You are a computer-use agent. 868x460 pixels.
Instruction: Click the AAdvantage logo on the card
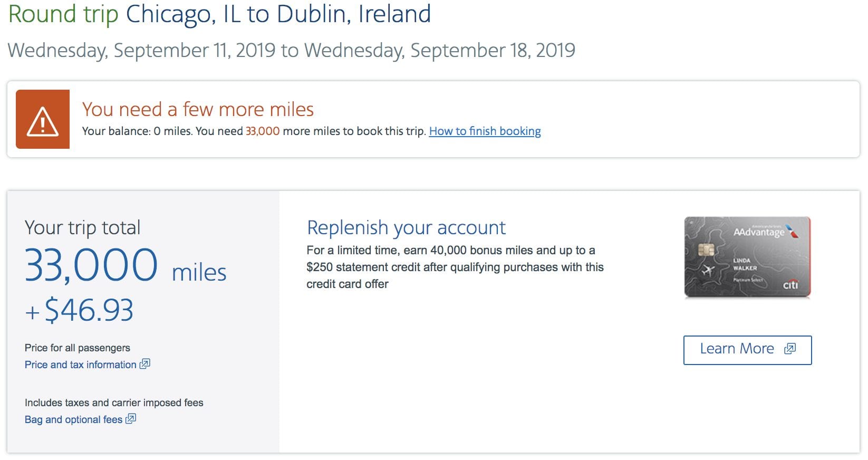click(x=759, y=232)
